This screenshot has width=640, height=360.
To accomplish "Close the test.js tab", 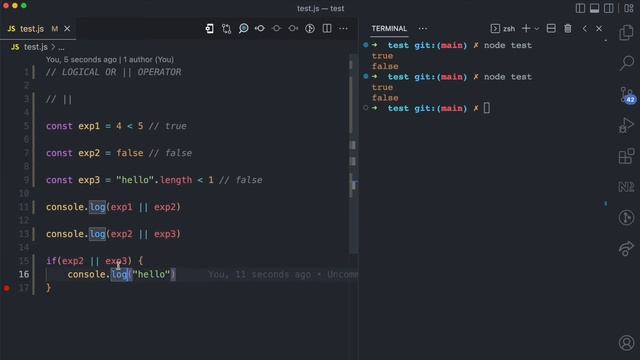I will tap(67, 29).
